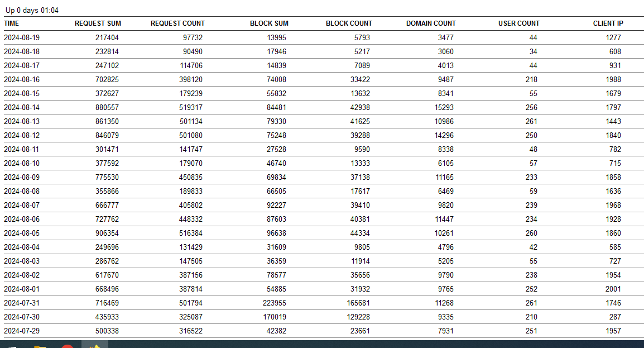Image resolution: width=644 pixels, height=348 pixels.
Task: Click the uptime text 'Up 0 days 01:04'
Action: (x=32, y=11)
